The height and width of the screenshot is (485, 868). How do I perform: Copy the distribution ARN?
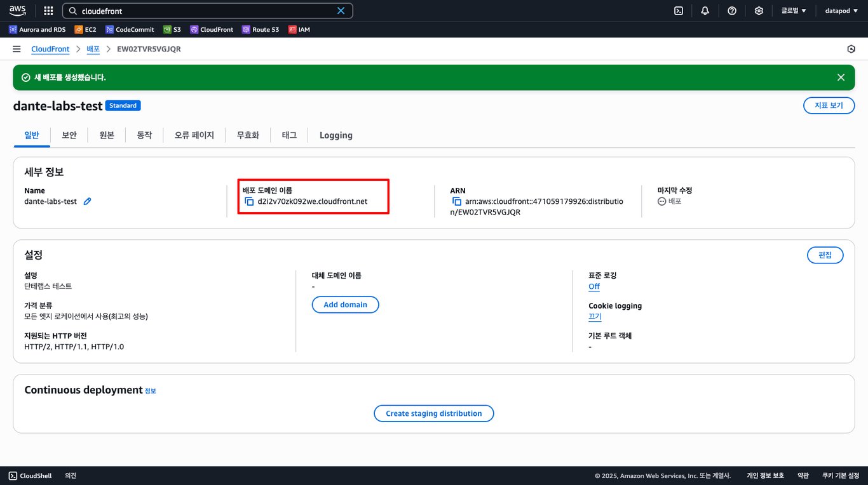[x=456, y=201]
